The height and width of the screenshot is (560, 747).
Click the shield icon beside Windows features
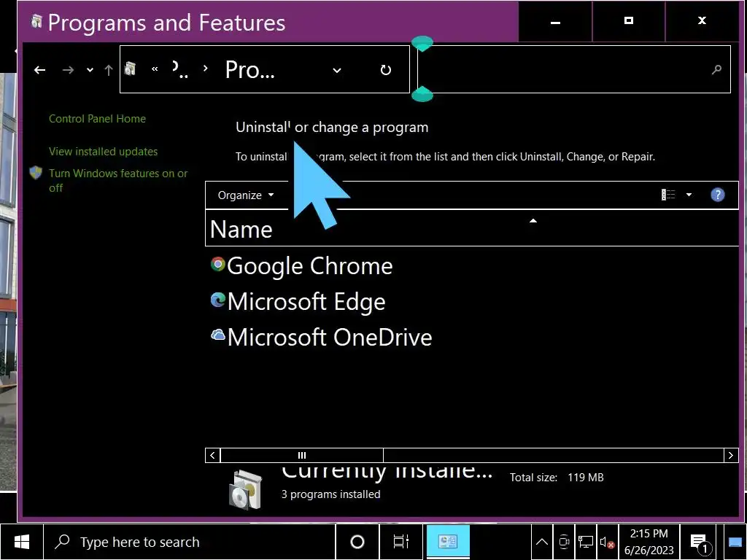pos(36,173)
